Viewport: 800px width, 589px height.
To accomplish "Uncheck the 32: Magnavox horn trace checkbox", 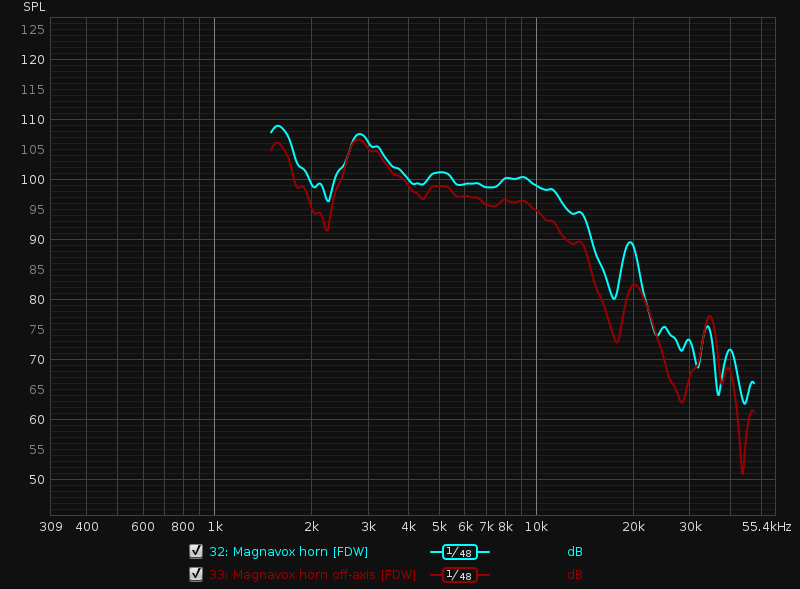I will pos(196,551).
